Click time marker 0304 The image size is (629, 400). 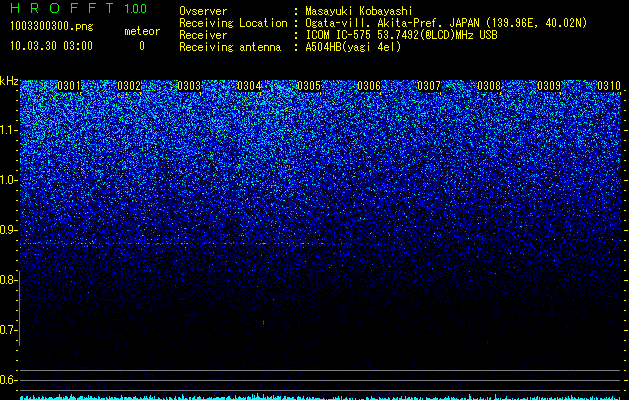tap(249, 86)
